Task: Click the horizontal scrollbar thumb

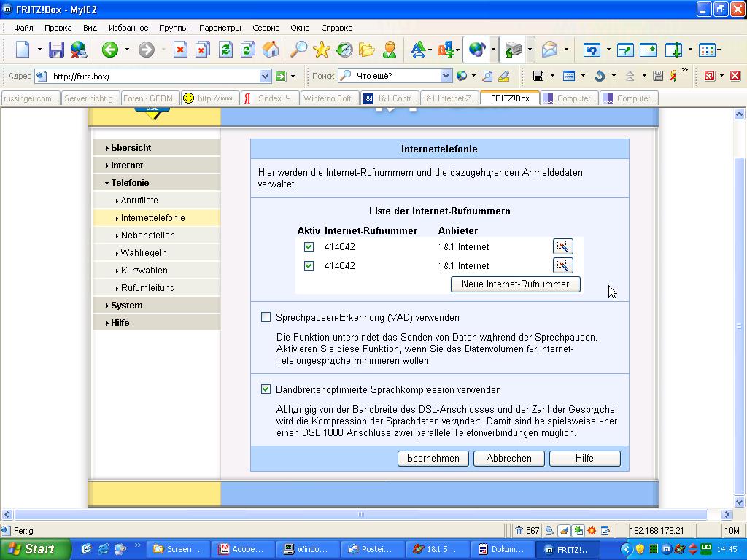Action: [360, 514]
